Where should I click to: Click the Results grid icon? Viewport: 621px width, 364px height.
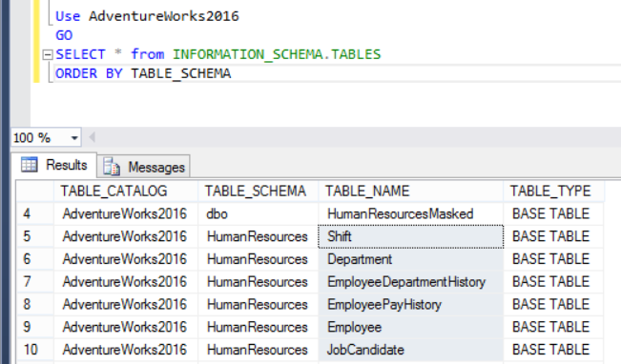point(29,164)
